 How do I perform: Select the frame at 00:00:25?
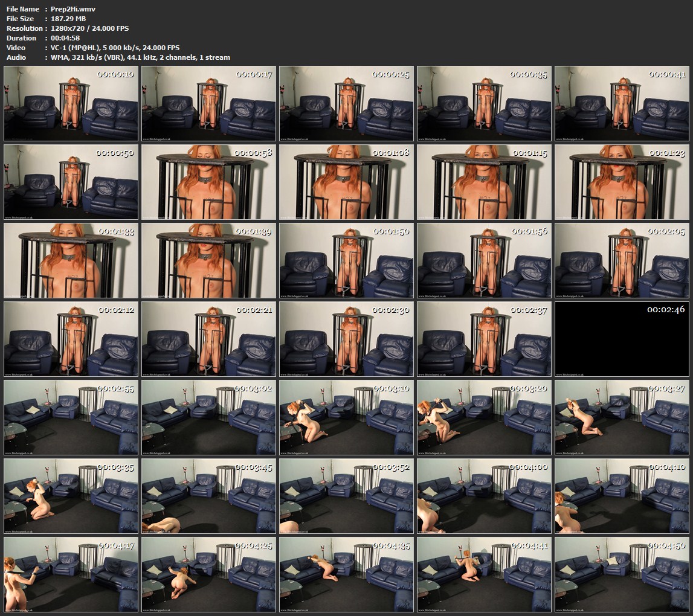coord(346,103)
